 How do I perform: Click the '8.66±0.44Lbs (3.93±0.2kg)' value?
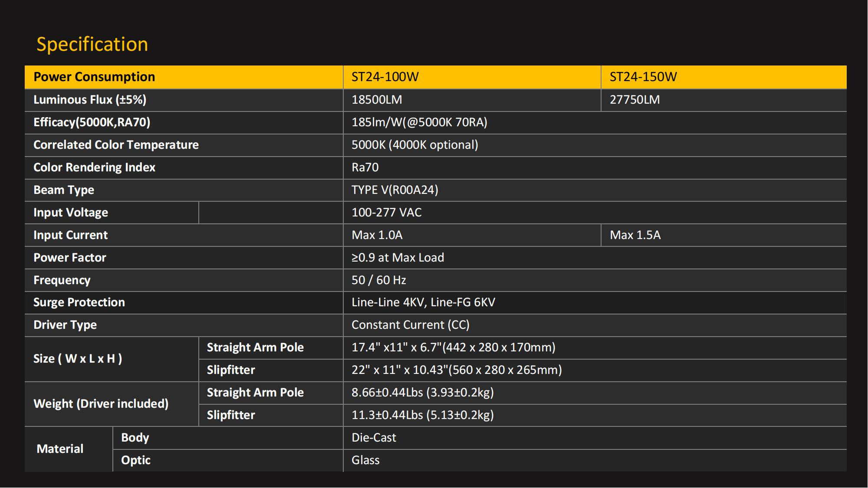[423, 393]
